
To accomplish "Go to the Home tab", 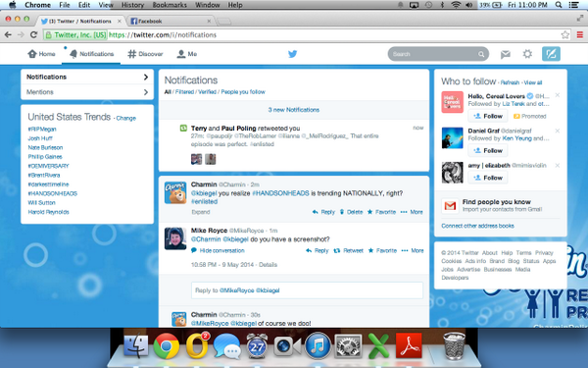I will pos(41,54).
